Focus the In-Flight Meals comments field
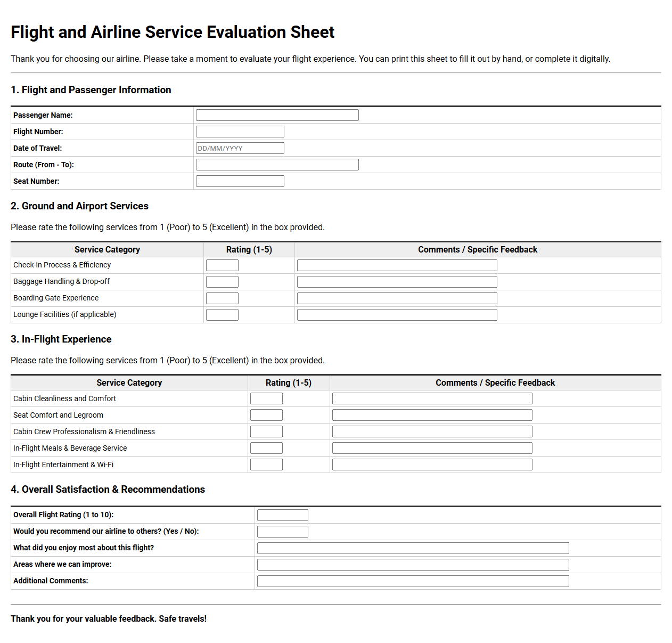Screen dimensions: 672x643 pos(432,448)
